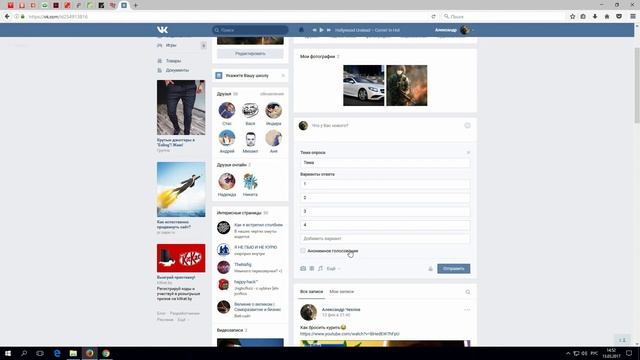Click poll answer option 1 field

385,184
